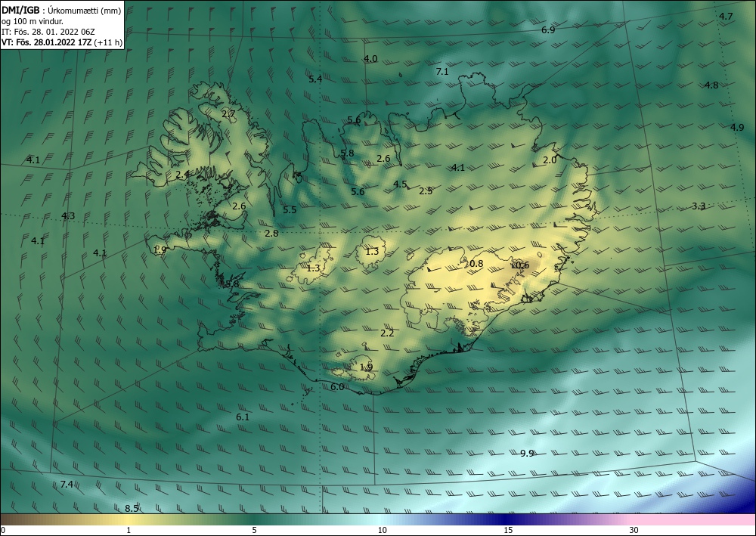Click the 'VT: Fös. 28.01.2022 17Z (+11 h)' line
The height and width of the screenshot is (536, 756).
[62, 42]
